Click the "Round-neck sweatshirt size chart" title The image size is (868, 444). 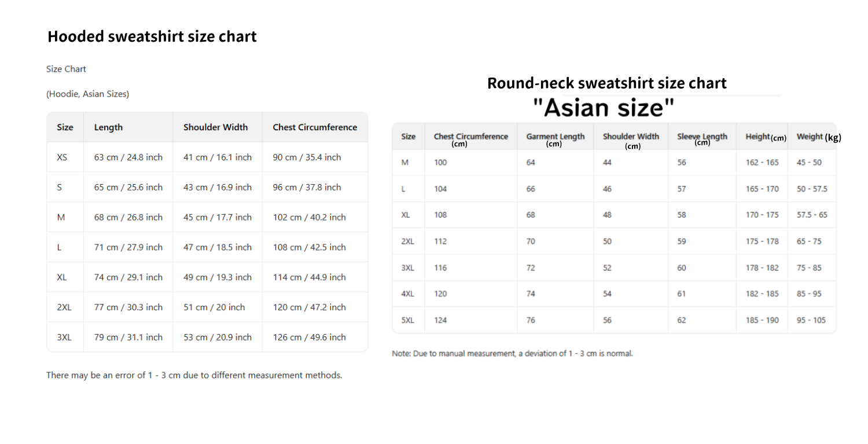point(606,83)
